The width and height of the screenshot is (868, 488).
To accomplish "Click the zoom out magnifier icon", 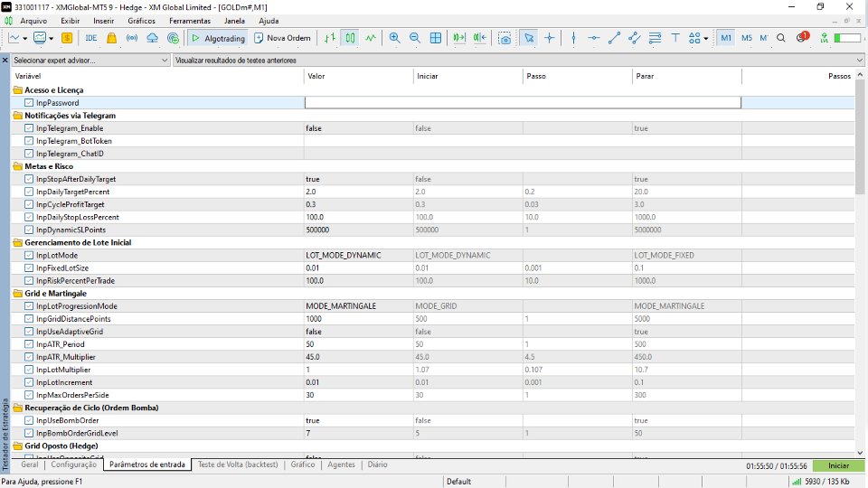I will point(415,38).
